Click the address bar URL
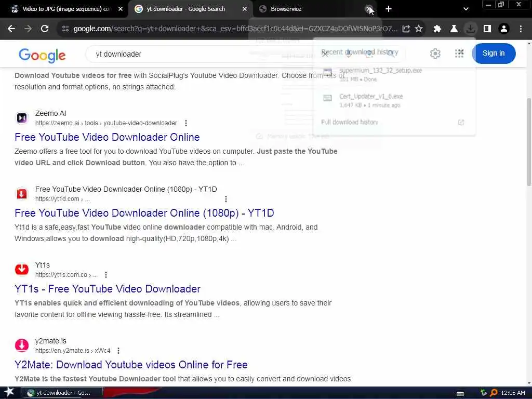 [x=235, y=29]
